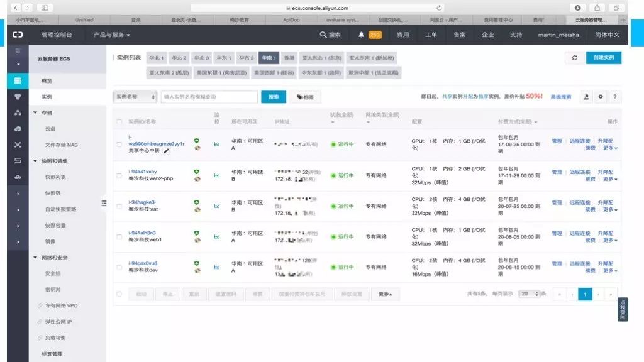Viewport: 644px width, 362px height.
Task: Toggle the hamburger menu atop dark sidebar
Action: coord(18,51)
